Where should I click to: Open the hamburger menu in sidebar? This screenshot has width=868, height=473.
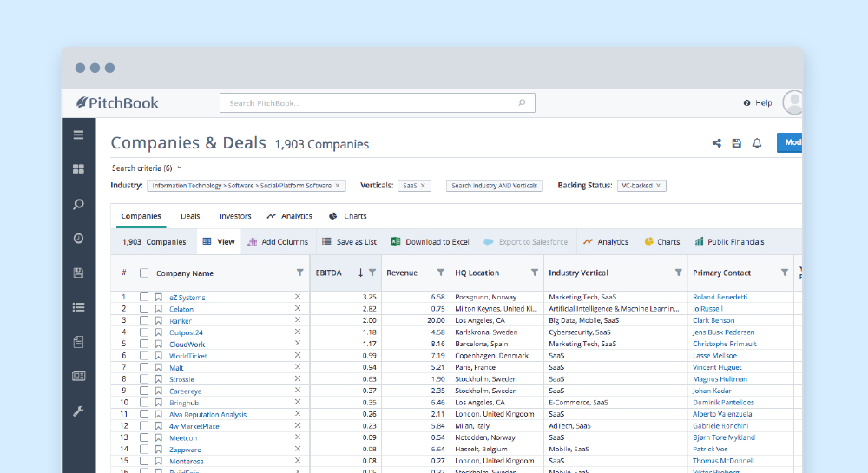79,135
